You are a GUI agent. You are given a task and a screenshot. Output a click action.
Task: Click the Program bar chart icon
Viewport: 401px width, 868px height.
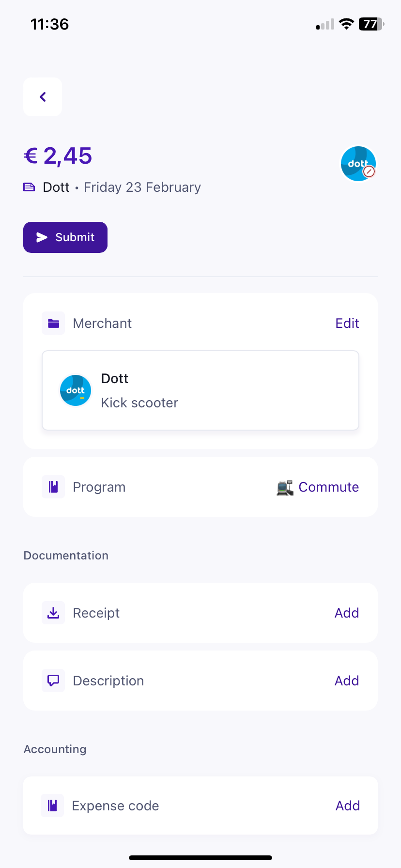point(53,486)
